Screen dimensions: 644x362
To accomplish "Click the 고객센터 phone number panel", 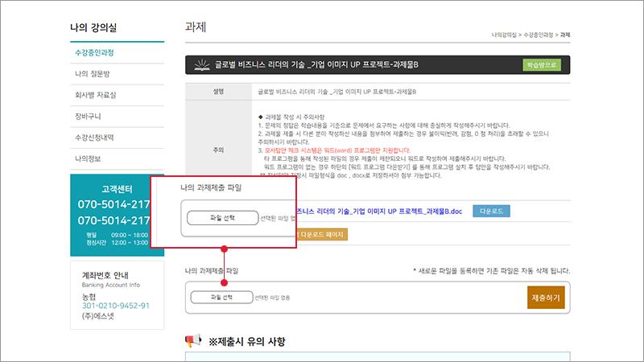I will pyautogui.click(x=114, y=212).
